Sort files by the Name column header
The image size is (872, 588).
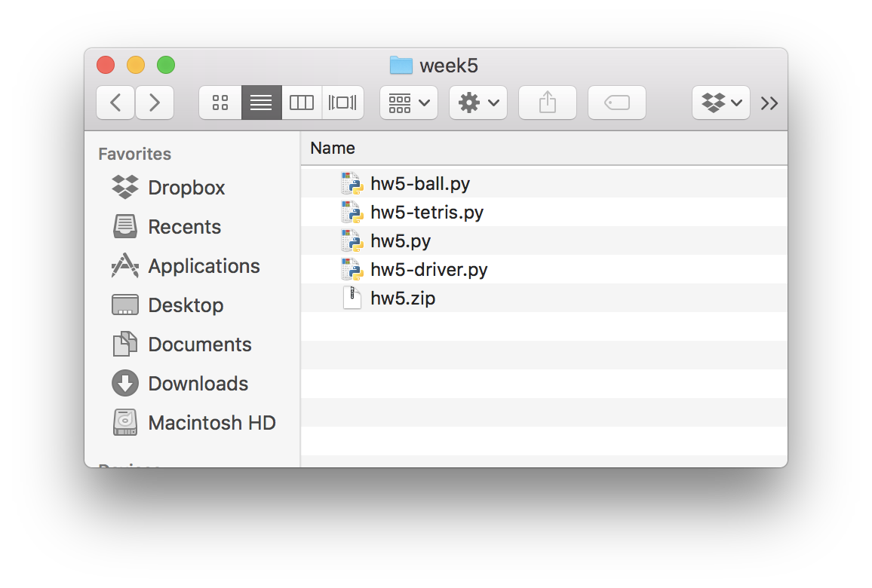(544, 149)
